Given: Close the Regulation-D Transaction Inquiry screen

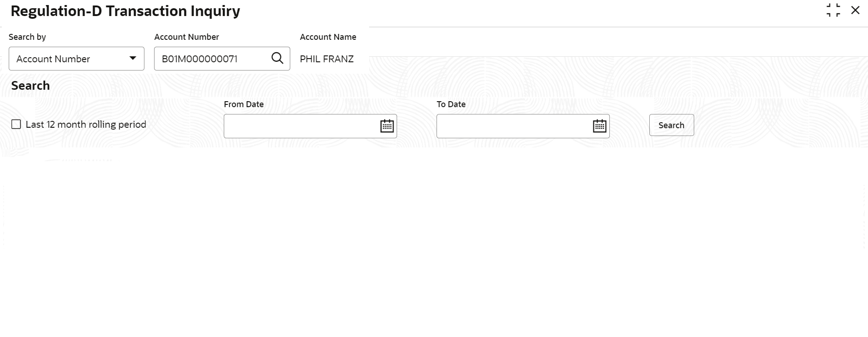Looking at the screenshot, I should [x=855, y=10].
